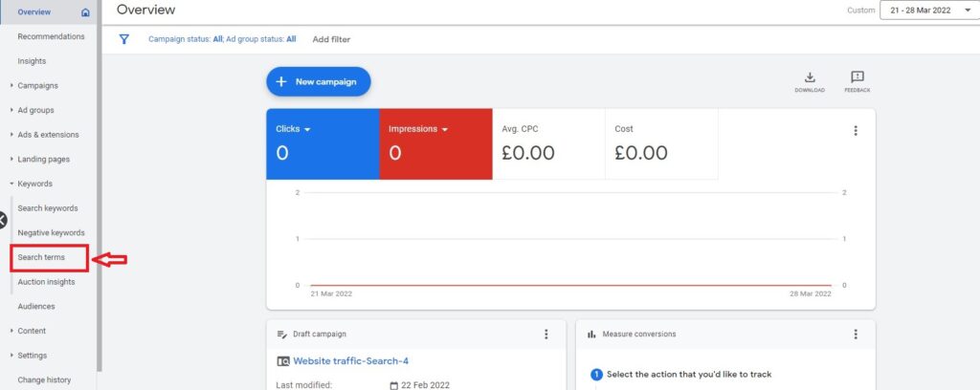Click the sidebar vertical scrollbar
The height and width of the screenshot is (390, 980).
coord(100,185)
